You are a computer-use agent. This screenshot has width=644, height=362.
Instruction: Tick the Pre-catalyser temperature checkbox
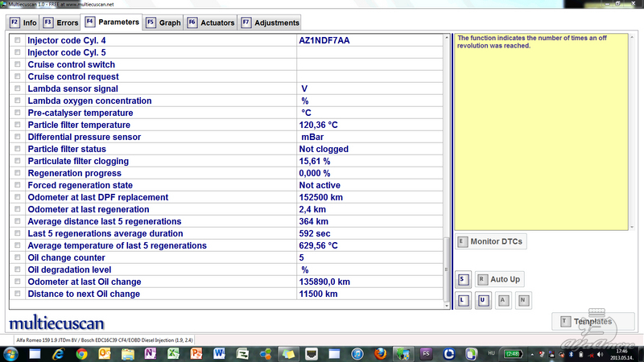[x=17, y=113]
